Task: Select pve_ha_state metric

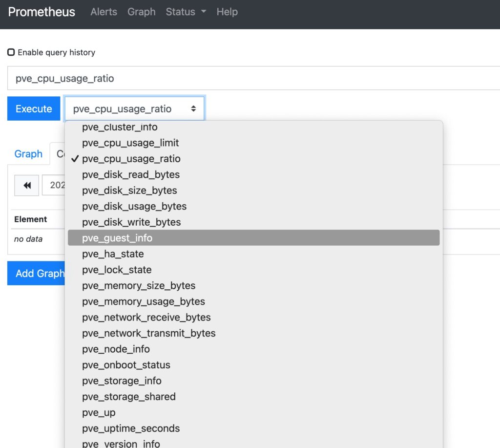Action: click(x=254, y=254)
